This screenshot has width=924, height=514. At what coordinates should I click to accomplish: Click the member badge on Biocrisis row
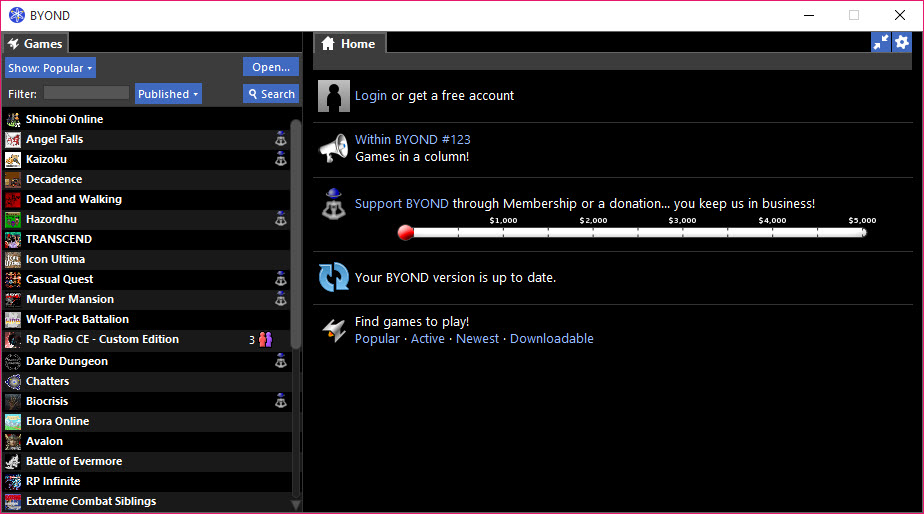click(x=280, y=401)
